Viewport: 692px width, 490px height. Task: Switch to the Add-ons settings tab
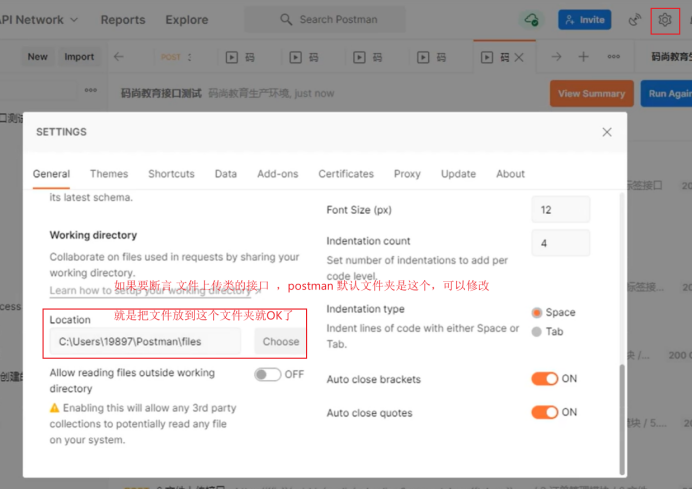coord(278,174)
